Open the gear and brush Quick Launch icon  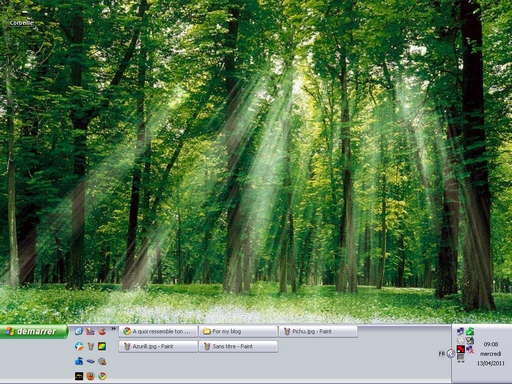(102, 361)
